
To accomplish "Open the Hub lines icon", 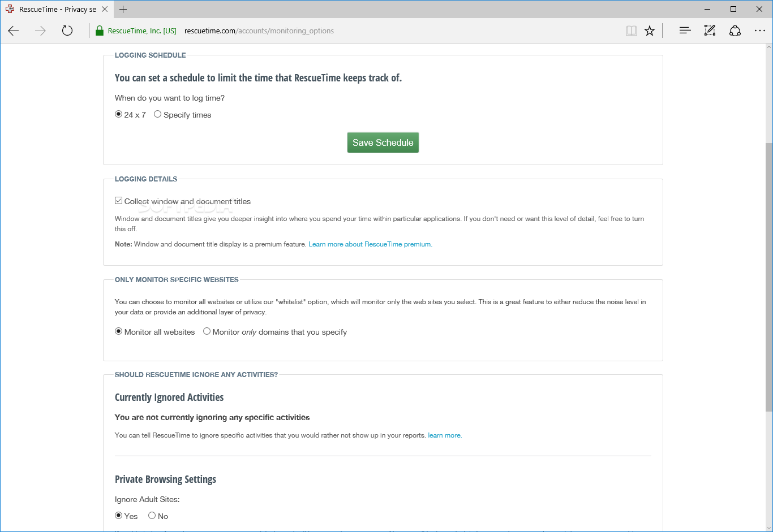I will pos(685,31).
